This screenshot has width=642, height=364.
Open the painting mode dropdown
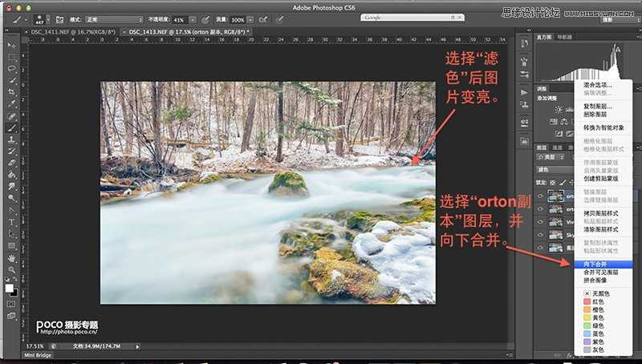[114, 19]
